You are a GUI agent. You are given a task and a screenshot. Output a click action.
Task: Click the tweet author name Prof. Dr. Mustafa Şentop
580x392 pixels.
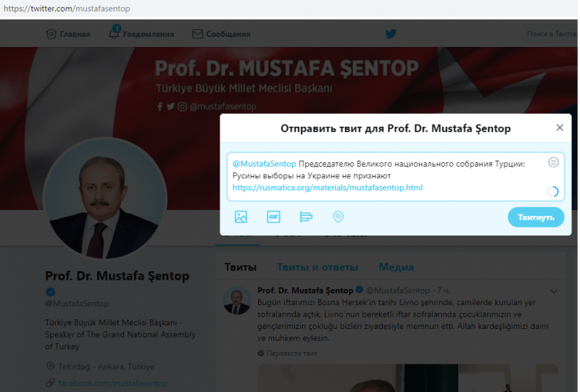305,291
